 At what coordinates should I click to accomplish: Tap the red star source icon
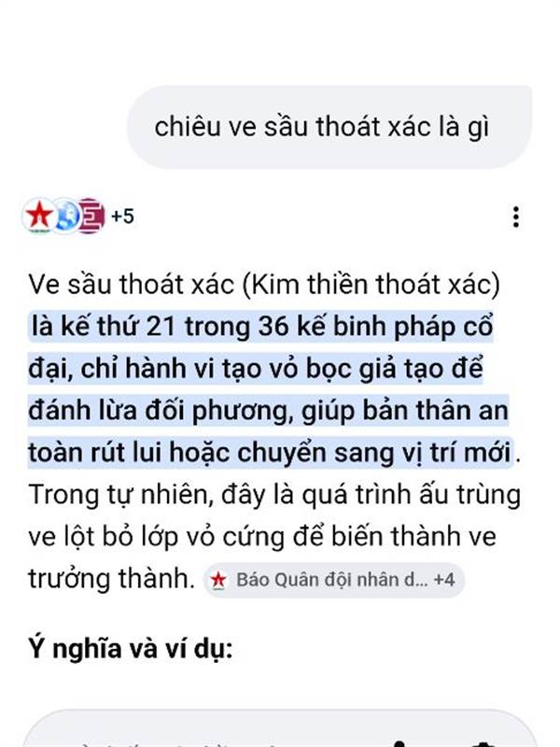coord(38,216)
